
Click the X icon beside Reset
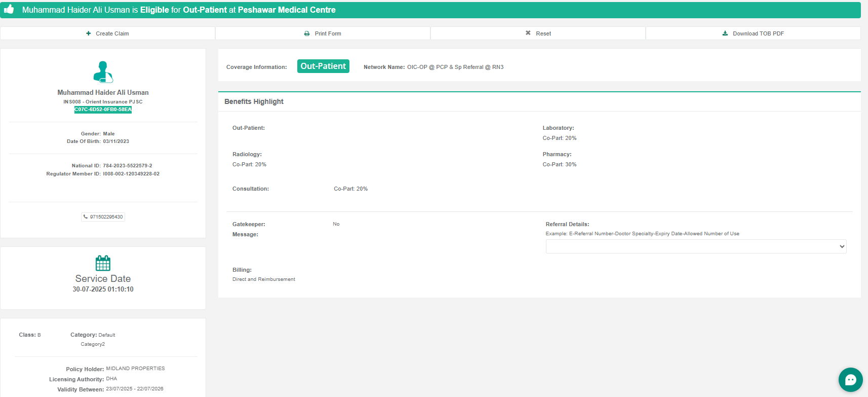coord(528,33)
